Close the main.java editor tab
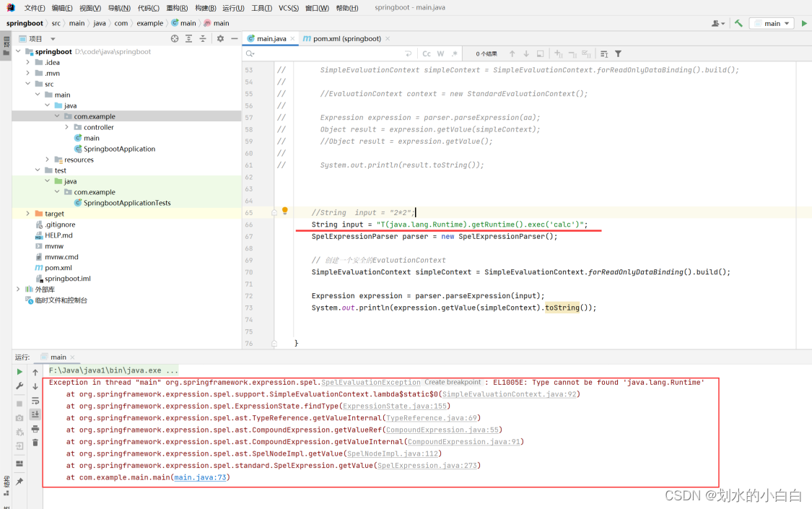The width and height of the screenshot is (812, 509). tap(292, 39)
